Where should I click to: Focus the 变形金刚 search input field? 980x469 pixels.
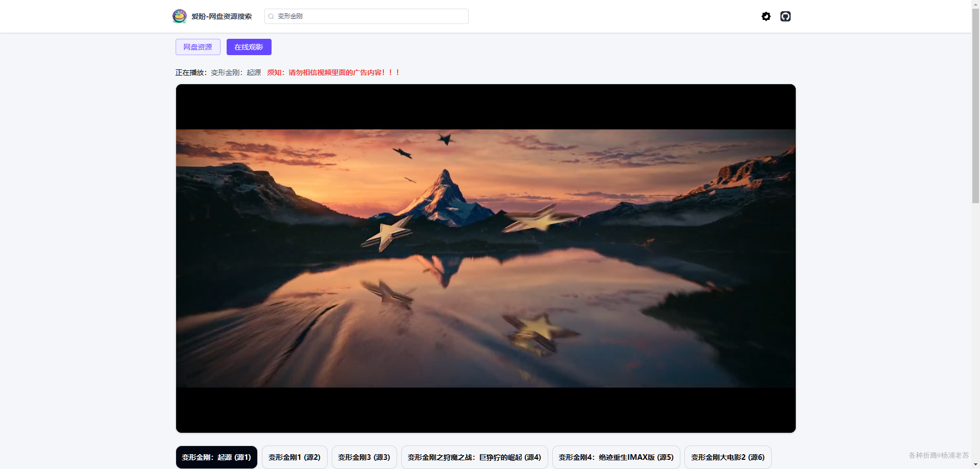(366, 16)
